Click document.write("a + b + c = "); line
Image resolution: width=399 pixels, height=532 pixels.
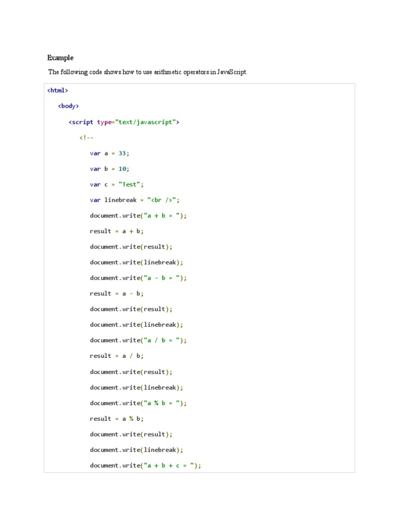pyautogui.click(x=145, y=465)
